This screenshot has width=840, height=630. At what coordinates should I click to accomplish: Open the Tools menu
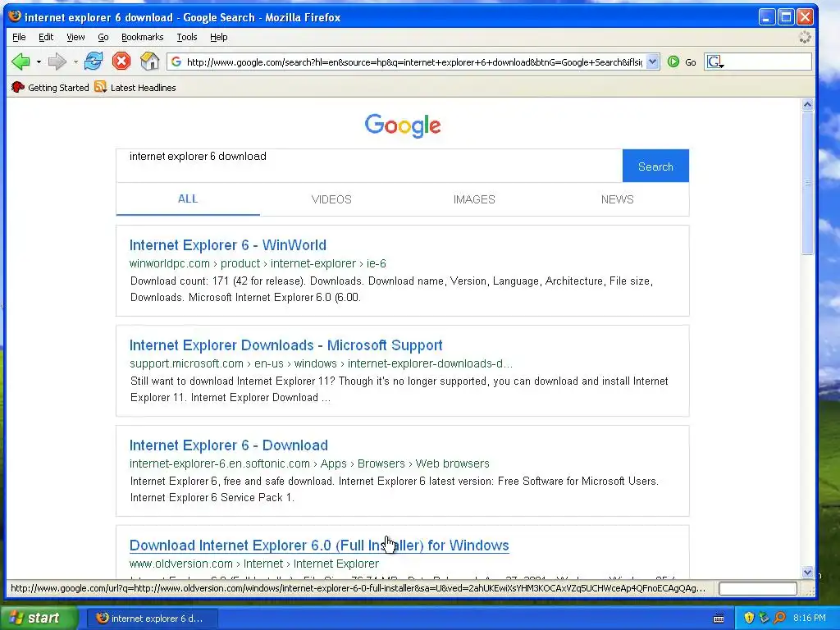coord(187,37)
